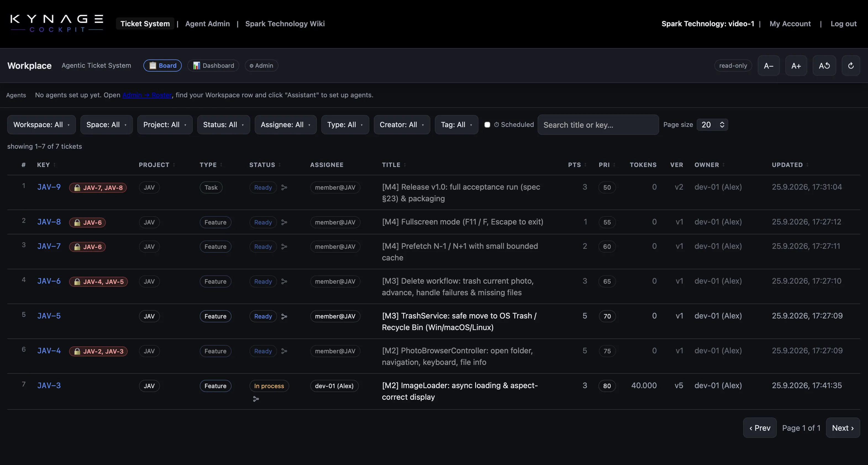Click the workflow icon in JAV-7 row
This screenshot has height=465, width=868.
(x=284, y=247)
